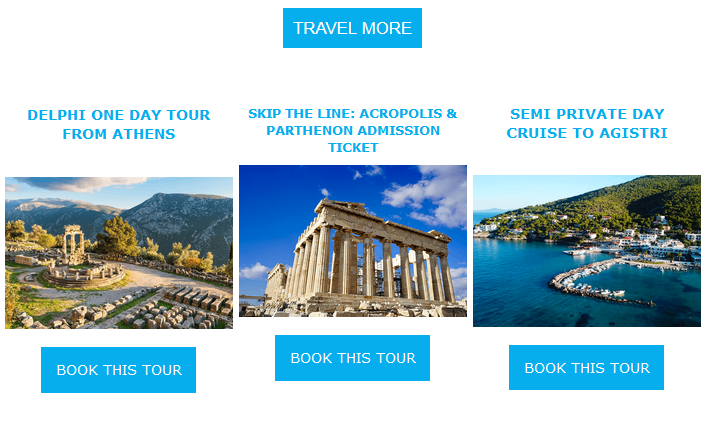Open the Delphi One Day Tour title link
This screenshot has width=708, height=430.
pos(119,124)
